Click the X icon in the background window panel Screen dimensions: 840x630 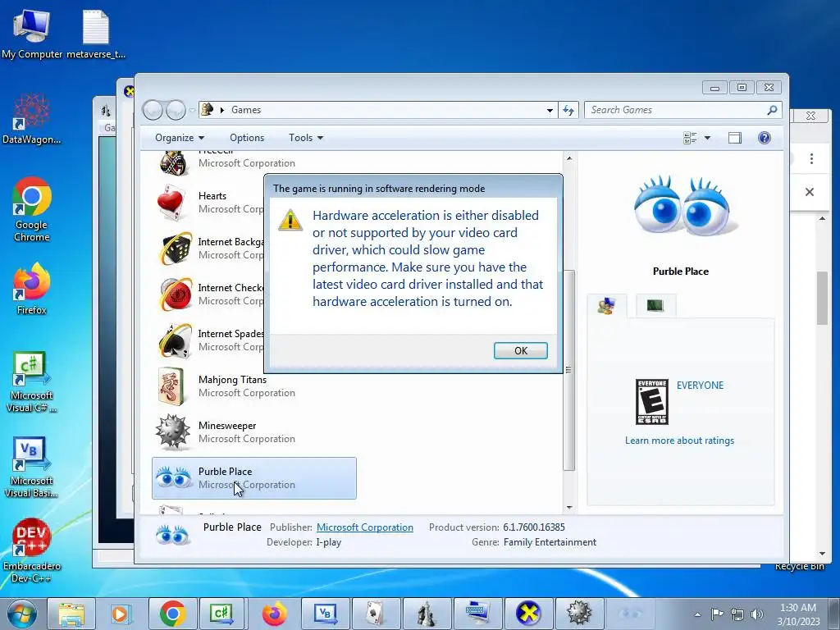click(x=810, y=192)
